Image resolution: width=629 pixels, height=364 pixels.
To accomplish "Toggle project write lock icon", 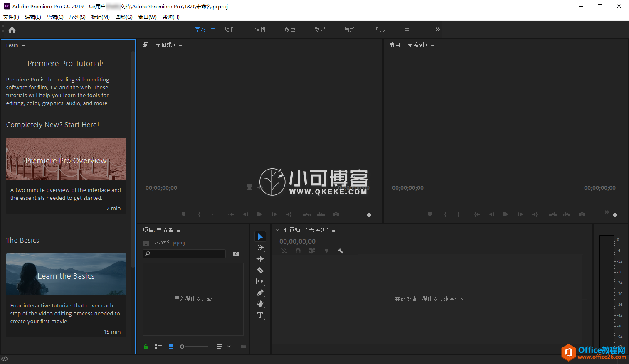I will click(146, 347).
